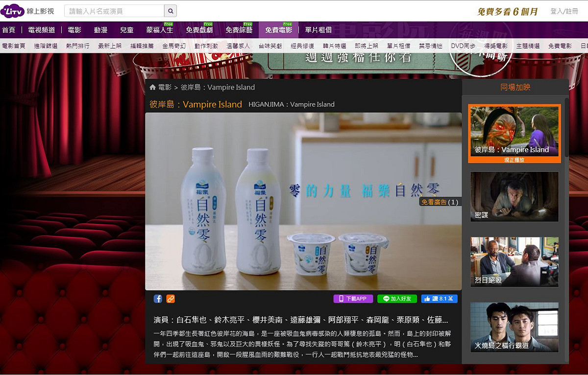This screenshot has width=588, height=375.
Task: Open 單片租借 in the submenu bar
Action: (399, 46)
